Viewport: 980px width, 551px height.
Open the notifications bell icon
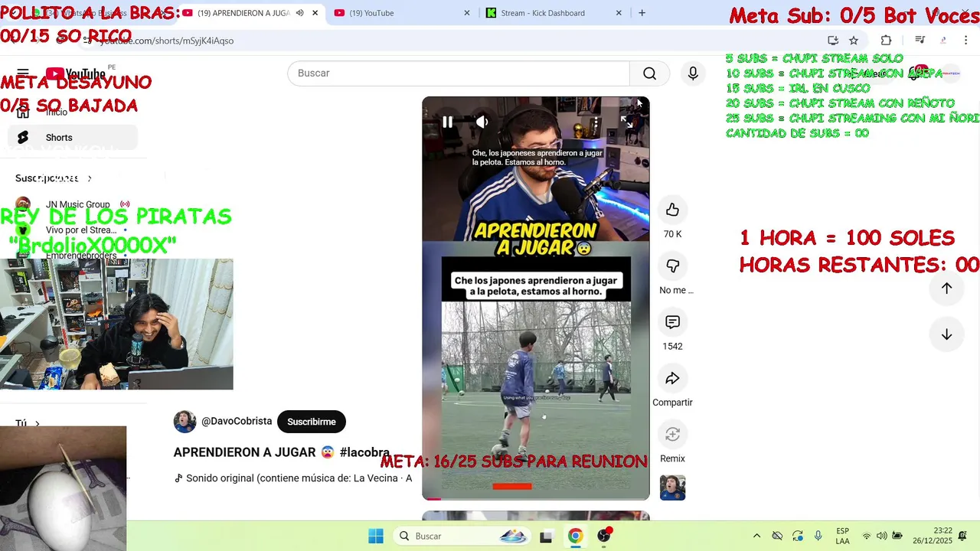(962, 536)
